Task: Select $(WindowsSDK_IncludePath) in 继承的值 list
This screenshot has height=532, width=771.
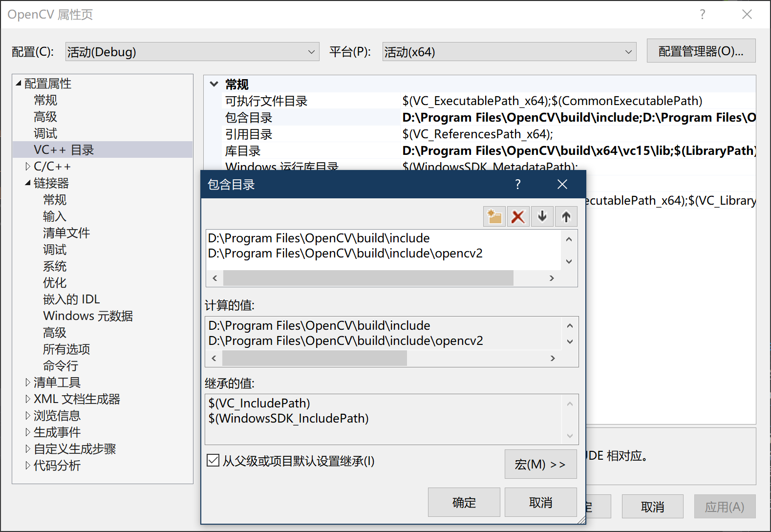Action: [x=289, y=418]
